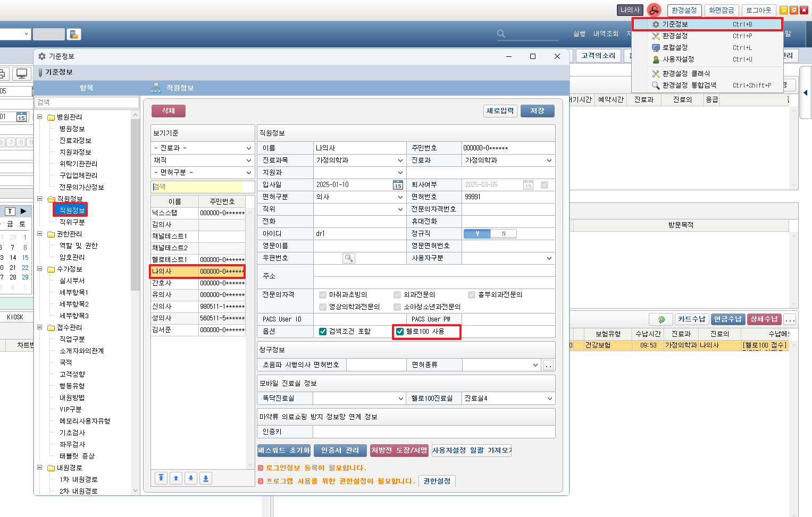This screenshot has height=517, width=812.
Task: Click the yellow 검색 field above staff list
Action: click(x=197, y=187)
